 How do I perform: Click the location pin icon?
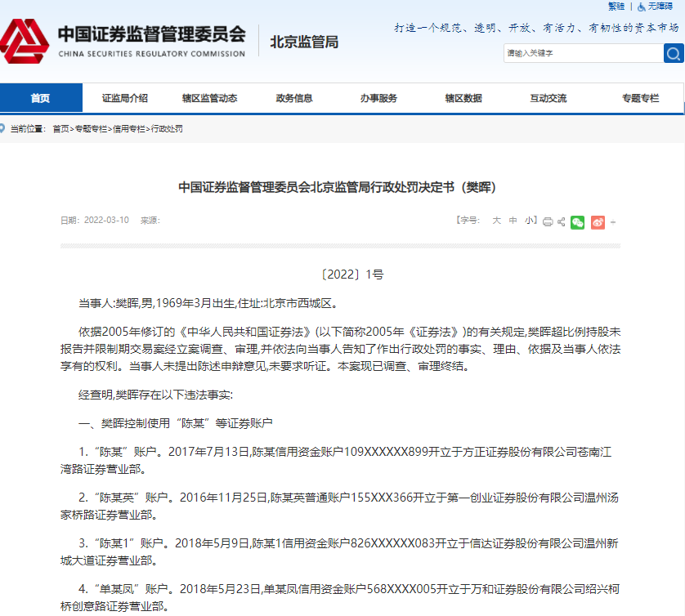pos(2,128)
